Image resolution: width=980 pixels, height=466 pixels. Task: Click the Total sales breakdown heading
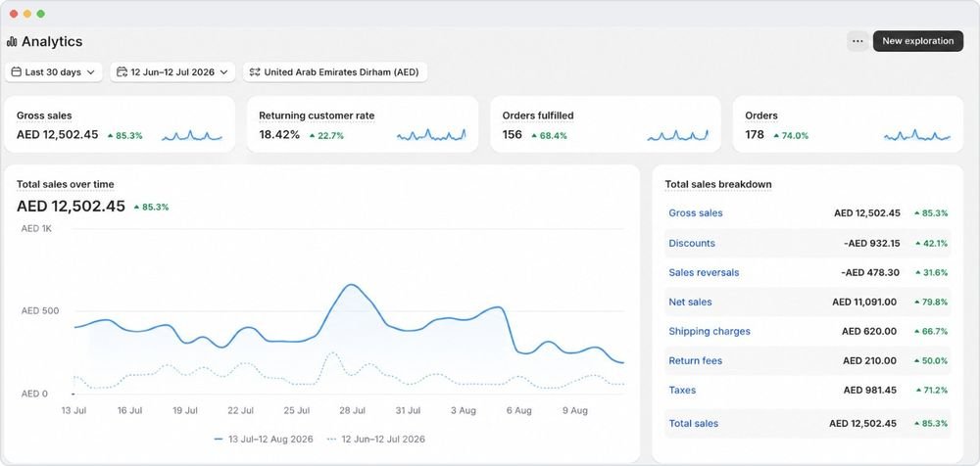[x=718, y=184]
